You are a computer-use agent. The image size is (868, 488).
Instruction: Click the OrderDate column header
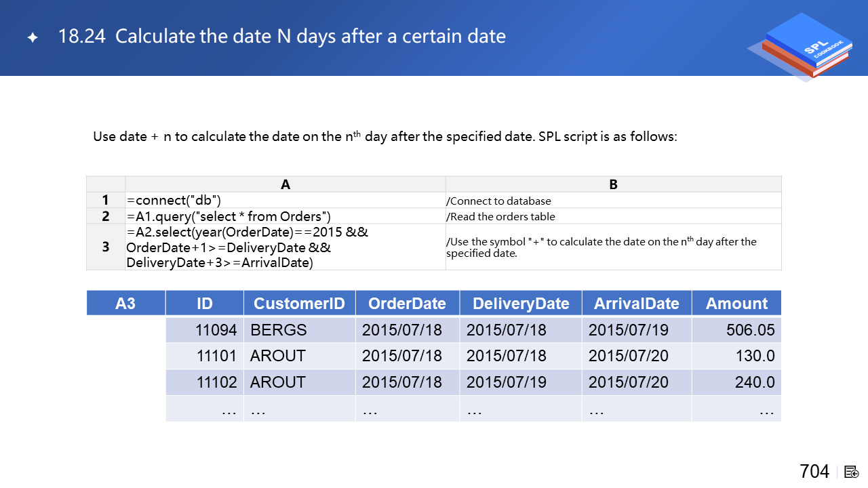(407, 303)
